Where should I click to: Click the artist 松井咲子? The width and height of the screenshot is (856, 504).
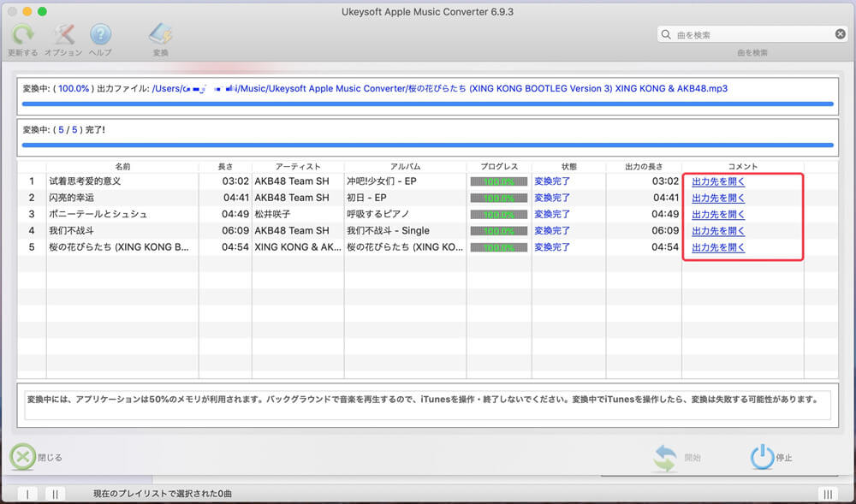tap(272, 214)
